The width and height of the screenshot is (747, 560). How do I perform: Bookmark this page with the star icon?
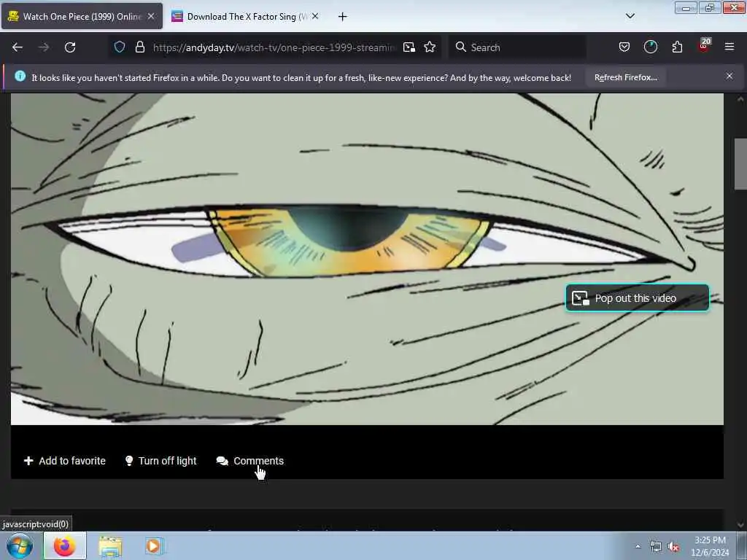(x=430, y=47)
